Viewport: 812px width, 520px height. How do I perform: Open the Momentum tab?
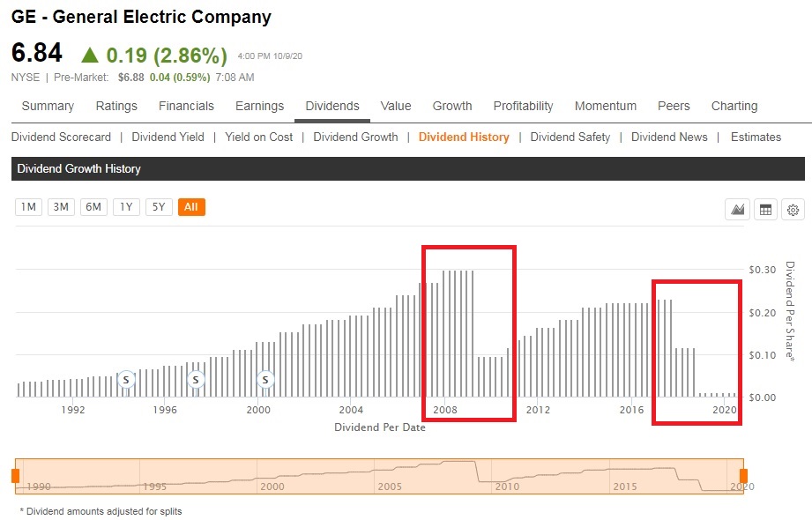(x=606, y=106)
